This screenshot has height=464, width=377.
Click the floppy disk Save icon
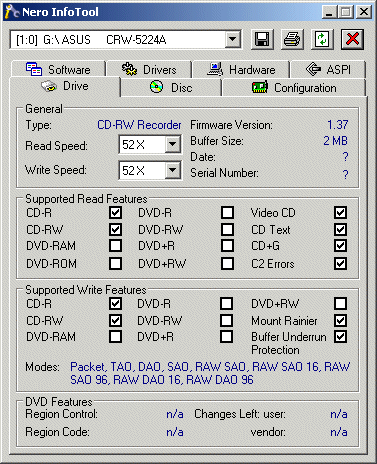262,39
